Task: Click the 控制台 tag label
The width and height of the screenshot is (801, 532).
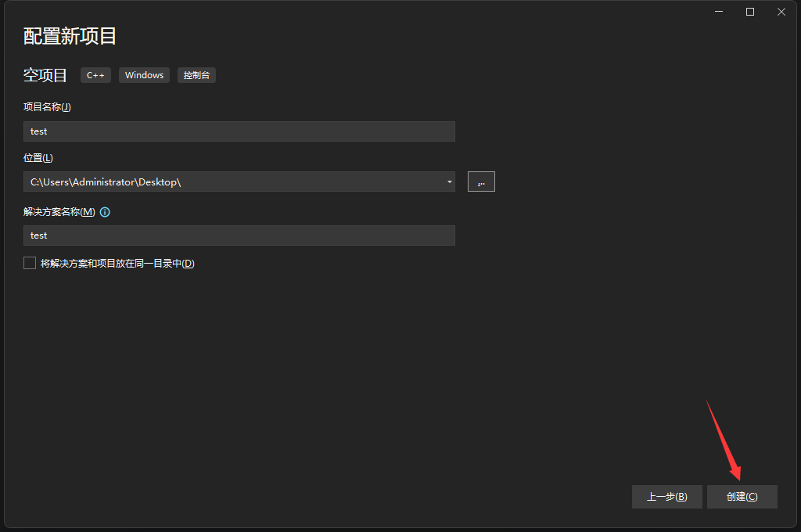Action: tap(196, 75)
